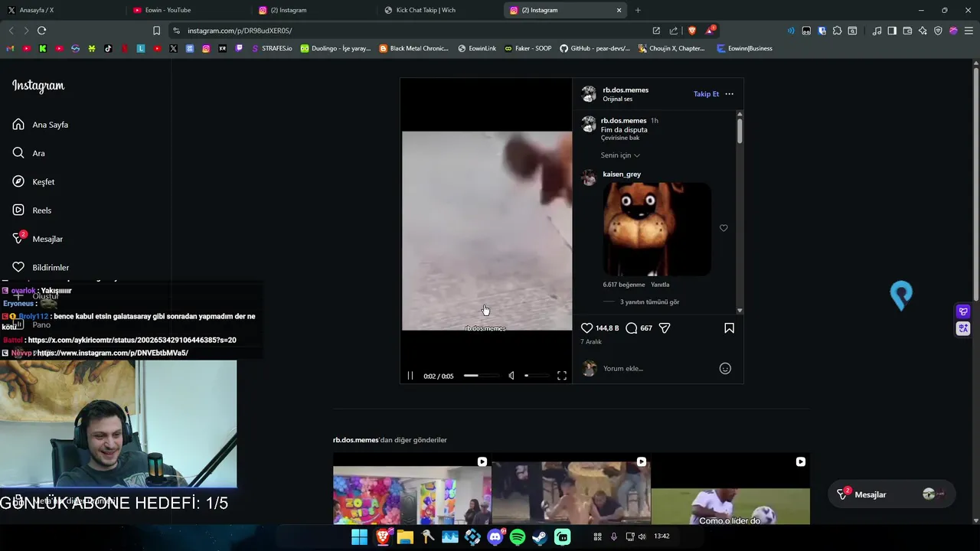Open the colorful party video thumbnail
This screenshot has height=551, width=980.
pos(412,490)
